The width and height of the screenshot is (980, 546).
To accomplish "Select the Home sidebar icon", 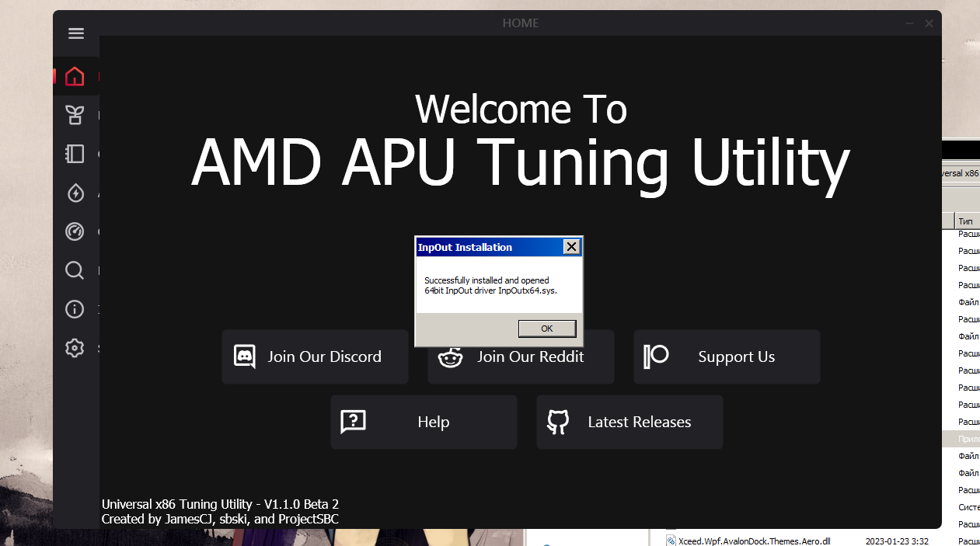I will point(75,76).
